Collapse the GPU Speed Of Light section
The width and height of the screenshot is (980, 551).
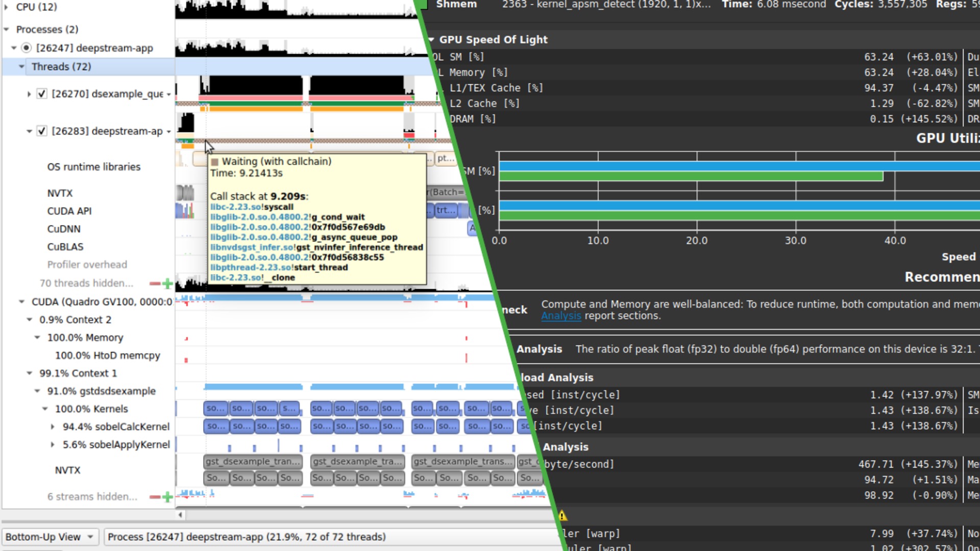tap(431, 40)
